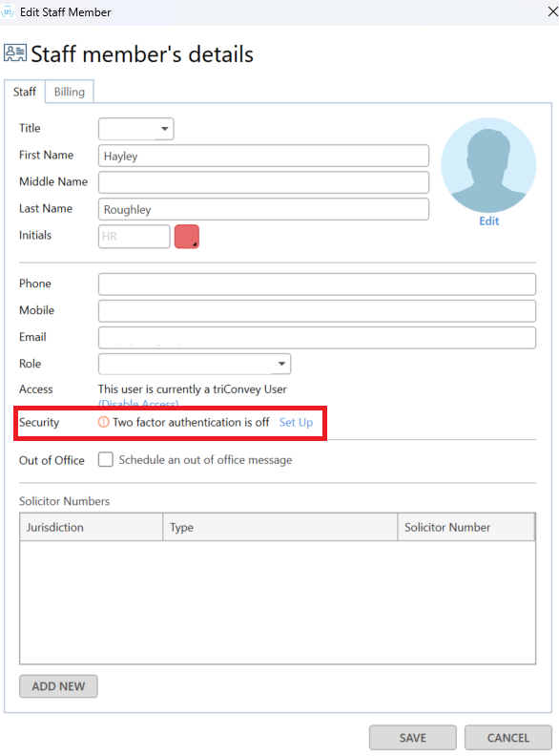Open the Title dropdown

tap(135, 129)
